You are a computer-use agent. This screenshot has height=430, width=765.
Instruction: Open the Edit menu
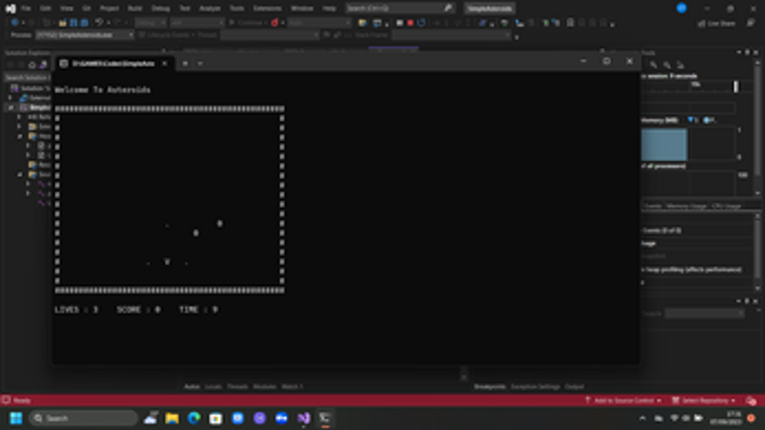tap(45, 8)
